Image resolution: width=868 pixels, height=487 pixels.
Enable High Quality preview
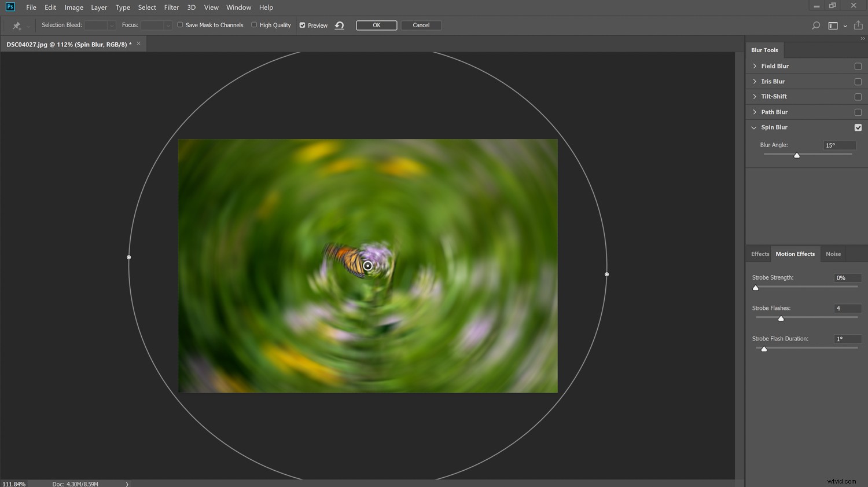click(253, 25)
